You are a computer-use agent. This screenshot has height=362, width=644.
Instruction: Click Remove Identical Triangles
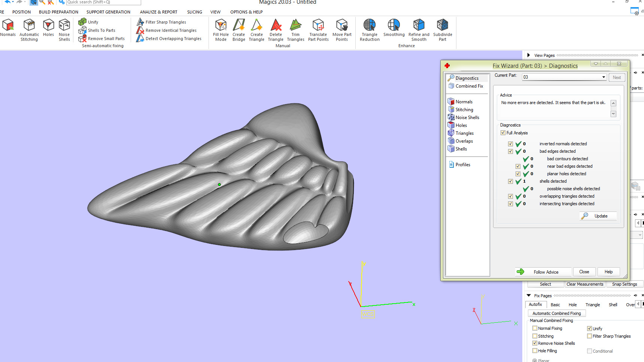tap(167, 30)
